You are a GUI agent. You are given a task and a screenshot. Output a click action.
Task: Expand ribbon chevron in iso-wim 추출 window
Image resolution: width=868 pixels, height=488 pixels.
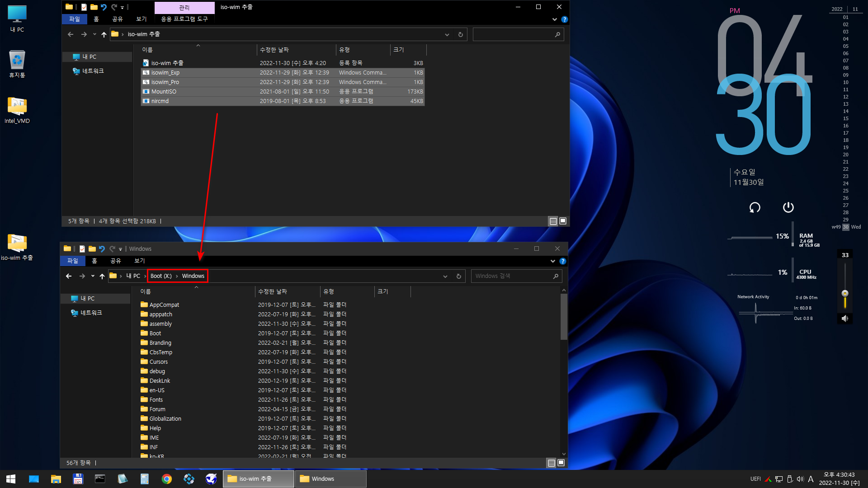[555, 19]
